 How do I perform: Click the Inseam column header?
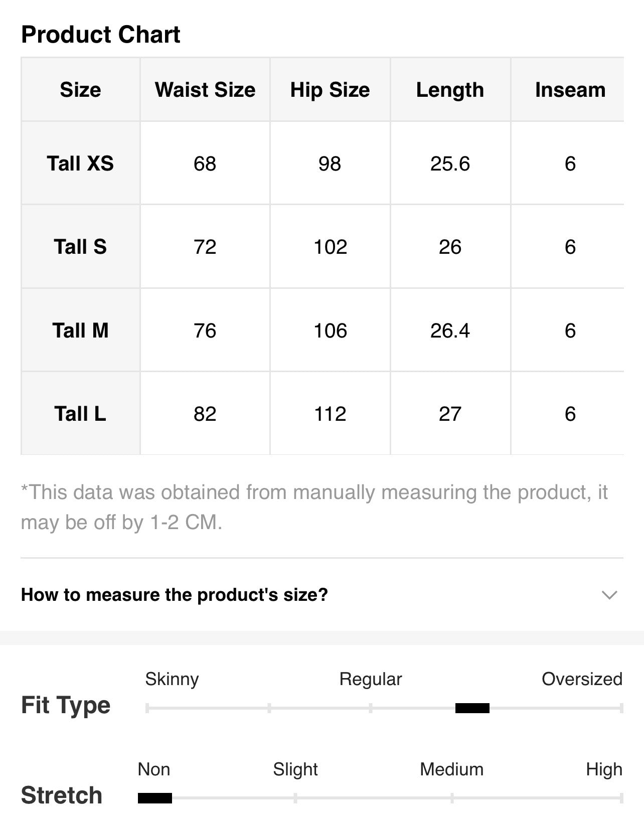click(x=570, y=90)
